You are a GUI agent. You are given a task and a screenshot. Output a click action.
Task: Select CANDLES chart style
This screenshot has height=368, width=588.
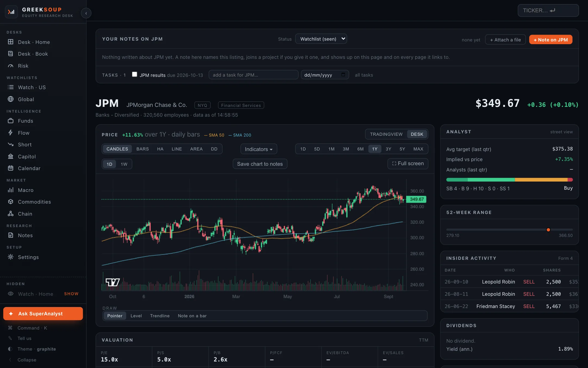(x=117, y=149)
